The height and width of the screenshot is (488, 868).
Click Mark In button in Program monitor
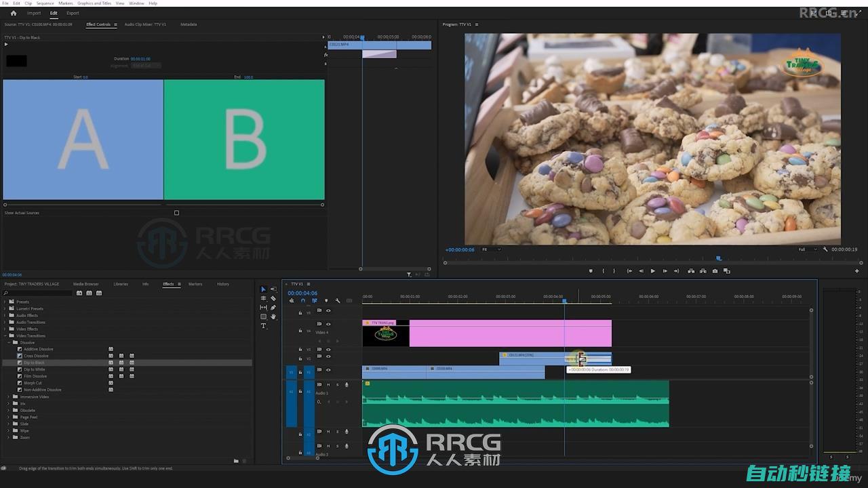(603, 271)
